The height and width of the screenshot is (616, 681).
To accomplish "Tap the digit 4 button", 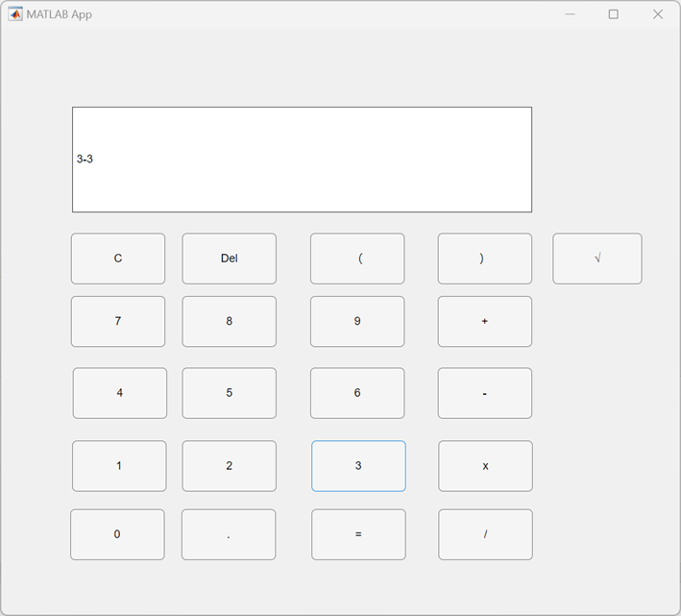I will (120, 393).
